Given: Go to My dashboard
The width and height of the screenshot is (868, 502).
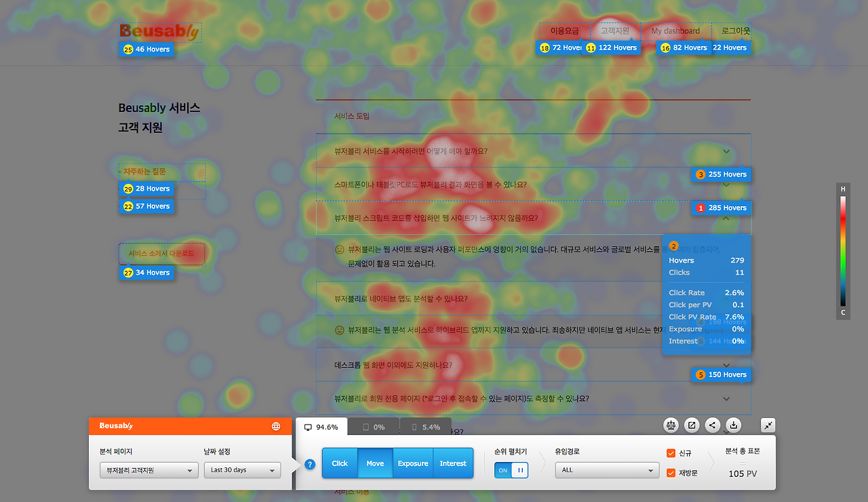Looking at the screenshot, I should click(675, 31).
